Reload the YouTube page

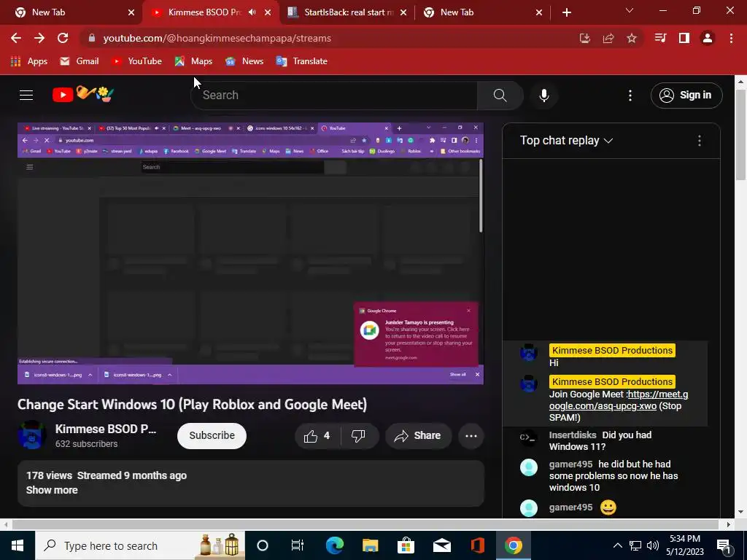pyautogui.click(x=63, y=38)
